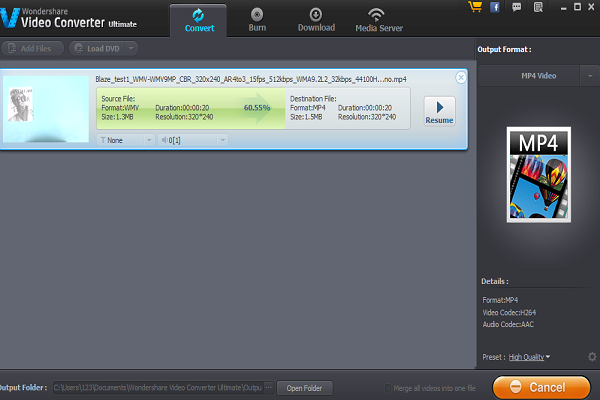
Task: Click the MP4 format icon image
Action: point(539,175)
